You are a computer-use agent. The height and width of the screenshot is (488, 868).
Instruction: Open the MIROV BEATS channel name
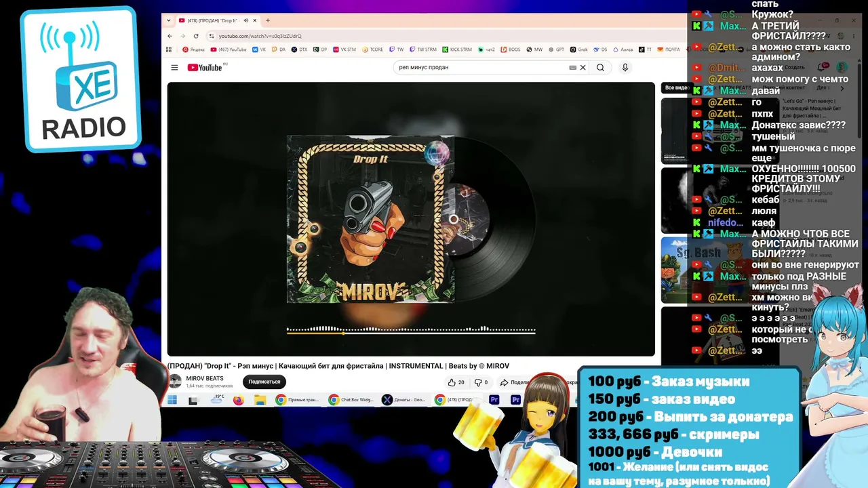205,378
